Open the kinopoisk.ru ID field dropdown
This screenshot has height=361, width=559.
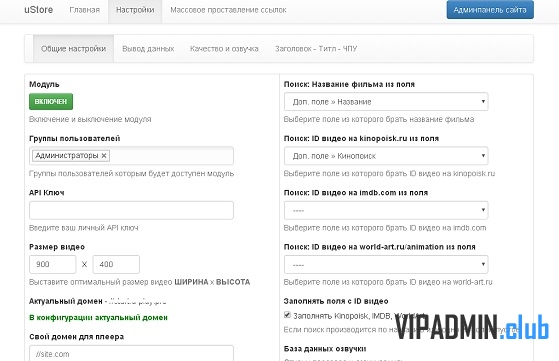(x=386, y=156)
